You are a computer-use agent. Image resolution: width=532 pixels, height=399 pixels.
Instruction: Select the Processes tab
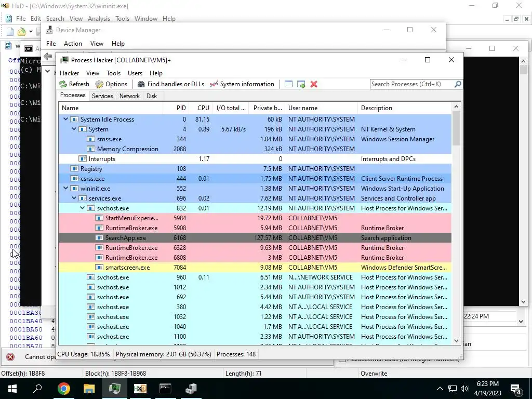(x=73, y=96)
